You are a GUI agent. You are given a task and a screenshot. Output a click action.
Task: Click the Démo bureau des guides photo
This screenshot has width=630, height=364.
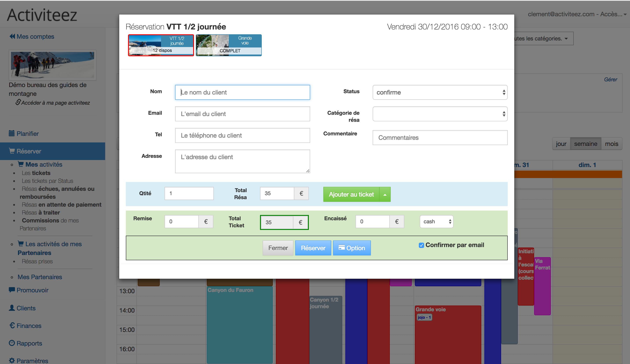[x=53, y=65]
